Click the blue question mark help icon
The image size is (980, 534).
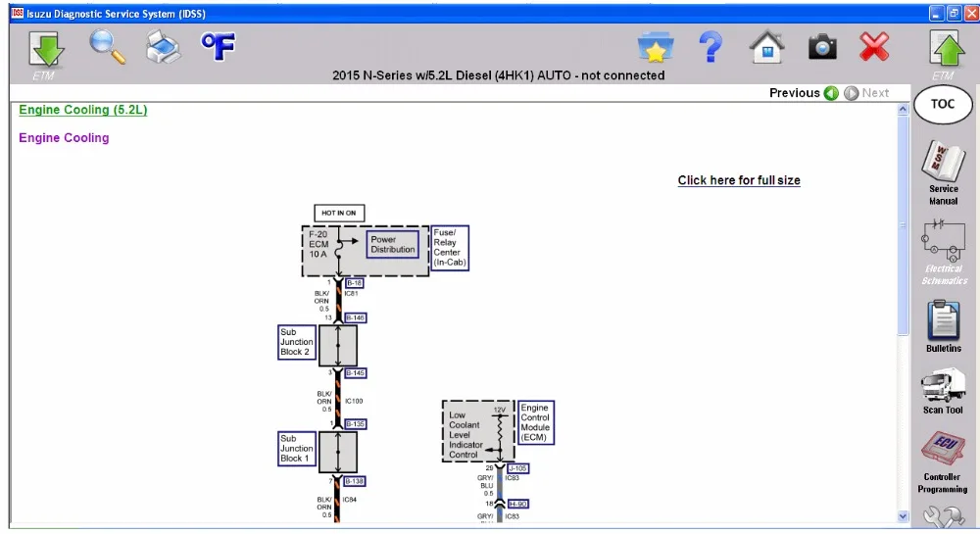[710, 47]
